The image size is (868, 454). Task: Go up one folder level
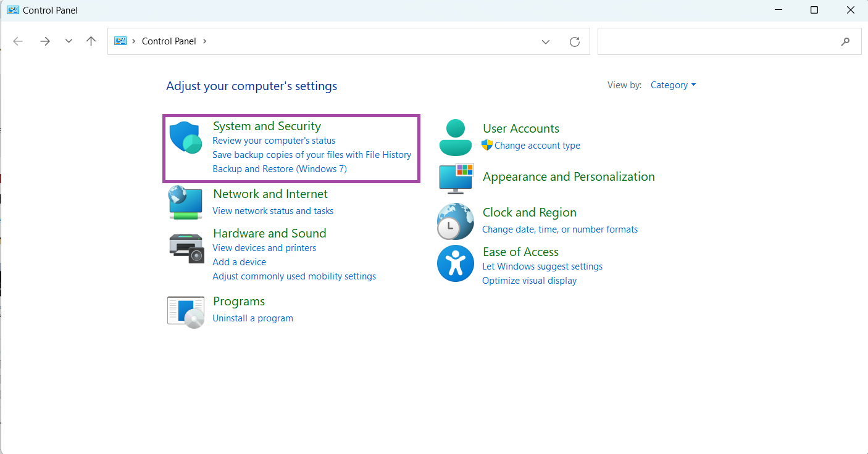pyautogui.click(x=91, y=41)
